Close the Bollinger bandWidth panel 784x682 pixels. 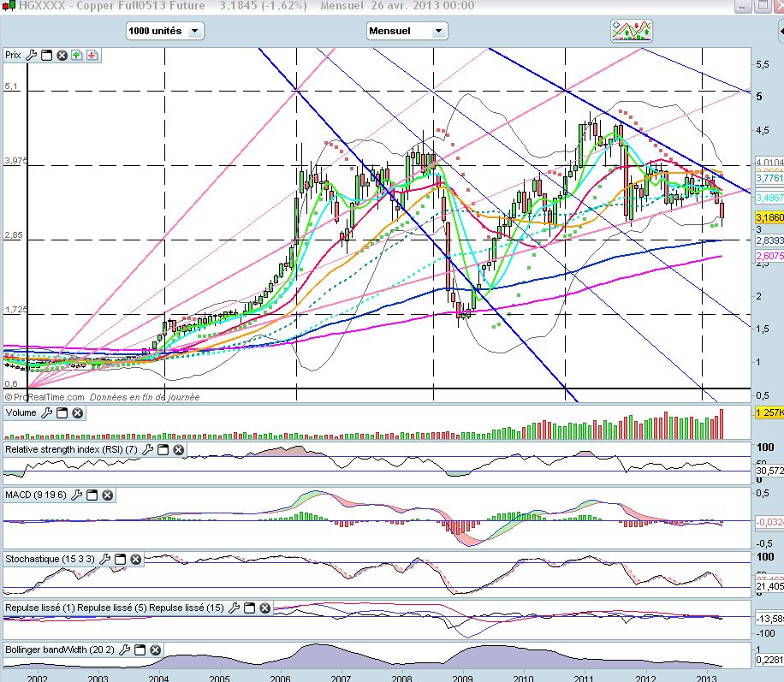pos(156,650)
